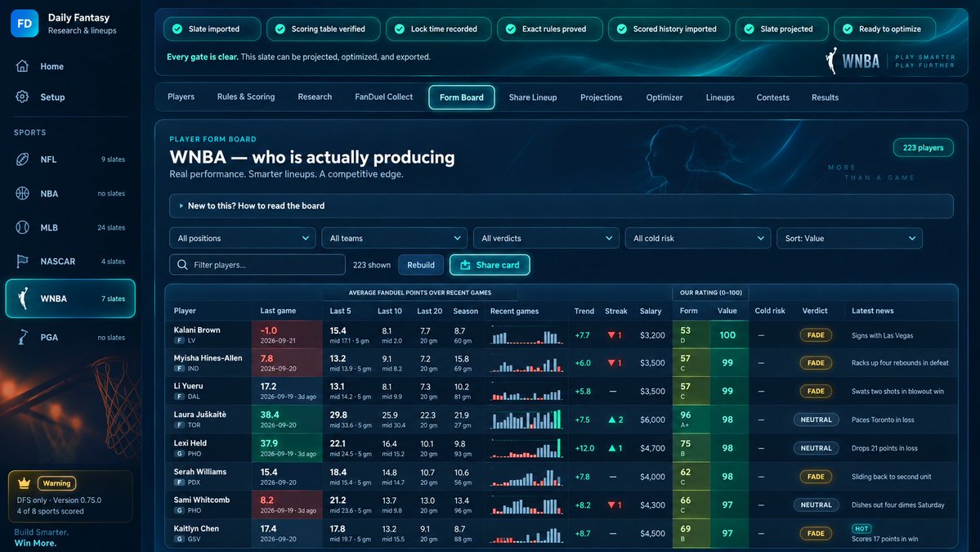Open the Share Lineup tab
Screen dimensions: 980x552
(x=532, y=97)
